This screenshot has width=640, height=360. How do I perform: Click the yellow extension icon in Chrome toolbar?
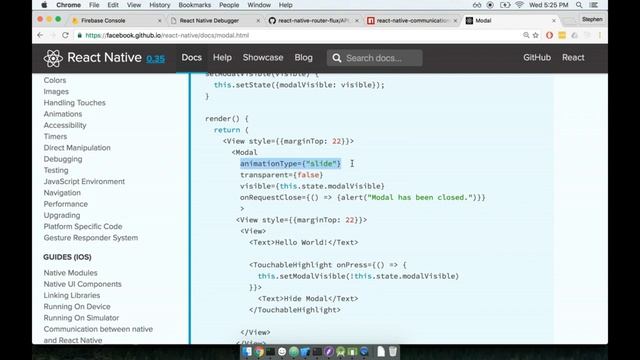tap(562, 36)
